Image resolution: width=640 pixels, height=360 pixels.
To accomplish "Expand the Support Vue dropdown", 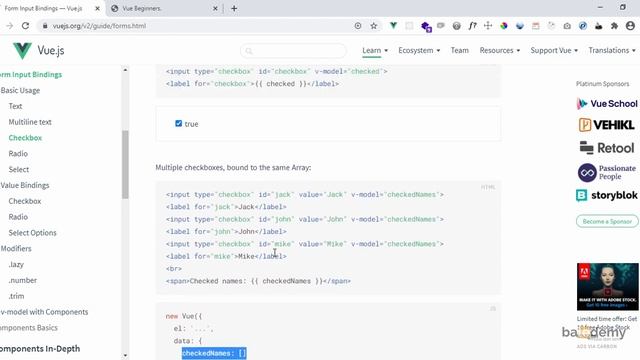I will (554, 50).
